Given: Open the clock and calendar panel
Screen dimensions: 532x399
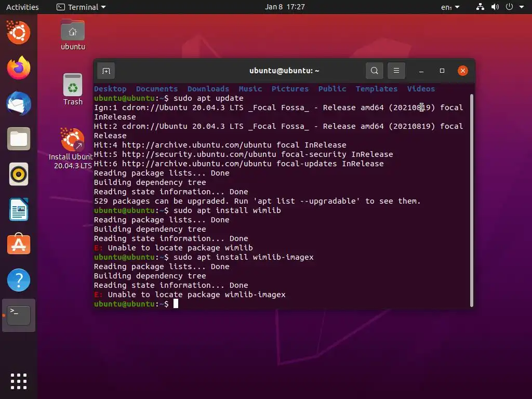Looking at the screenshot, I should (285, 7).
